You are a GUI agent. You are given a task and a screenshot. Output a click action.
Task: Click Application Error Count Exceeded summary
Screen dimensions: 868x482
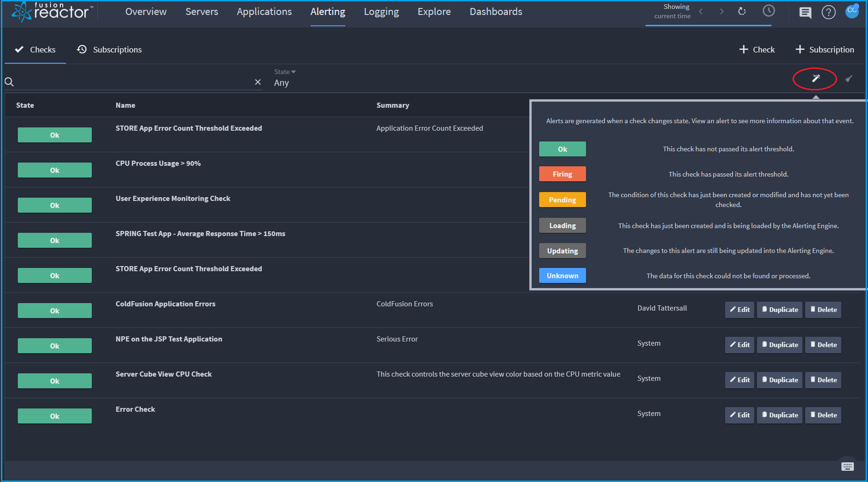coord(430,128)
